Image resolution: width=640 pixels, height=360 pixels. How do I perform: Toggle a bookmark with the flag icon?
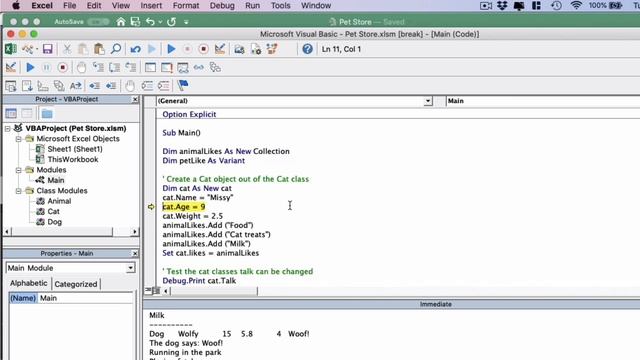tap(183, 85)
